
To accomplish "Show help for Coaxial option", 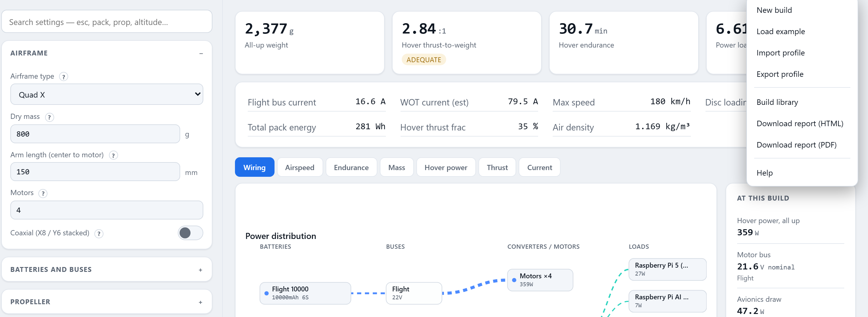I will [99, 233].
